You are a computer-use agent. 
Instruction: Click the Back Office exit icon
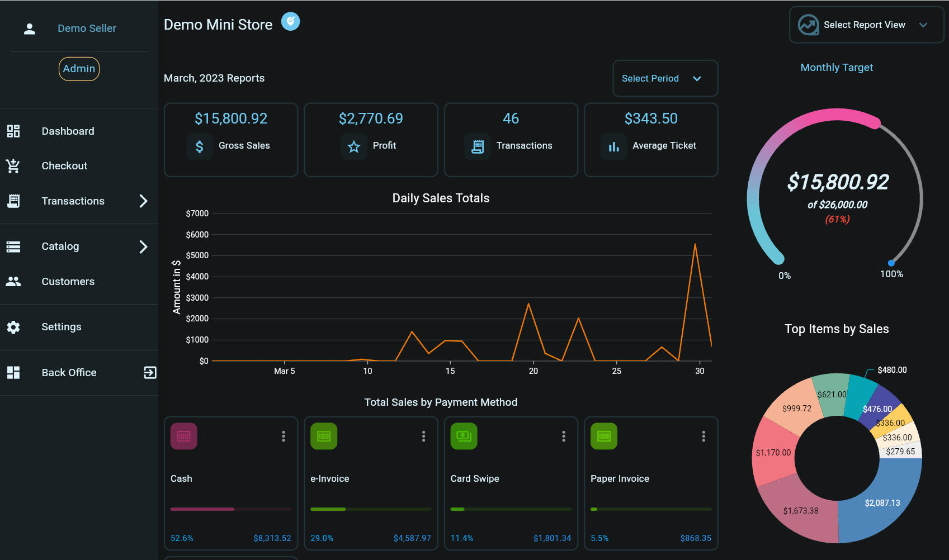pos(150,373)
